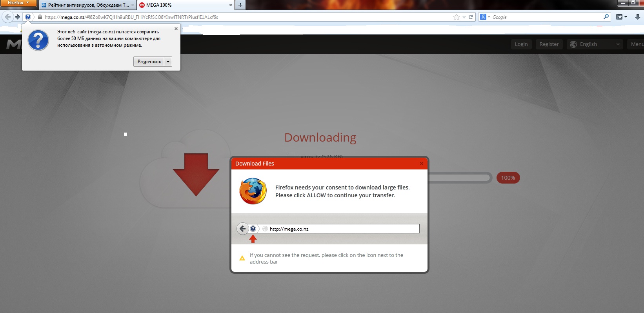
Task: Open the English language dropdown
Action: [x=595, y=44]
